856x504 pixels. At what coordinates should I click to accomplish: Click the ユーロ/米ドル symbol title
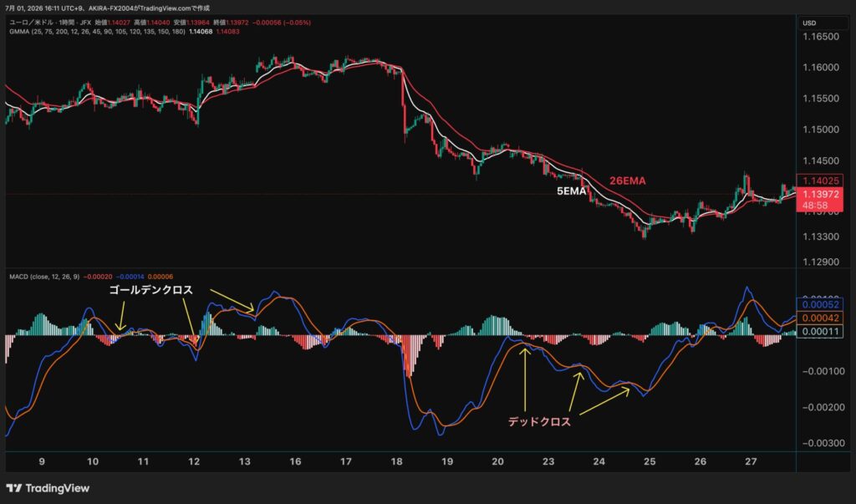click(31, 23)
